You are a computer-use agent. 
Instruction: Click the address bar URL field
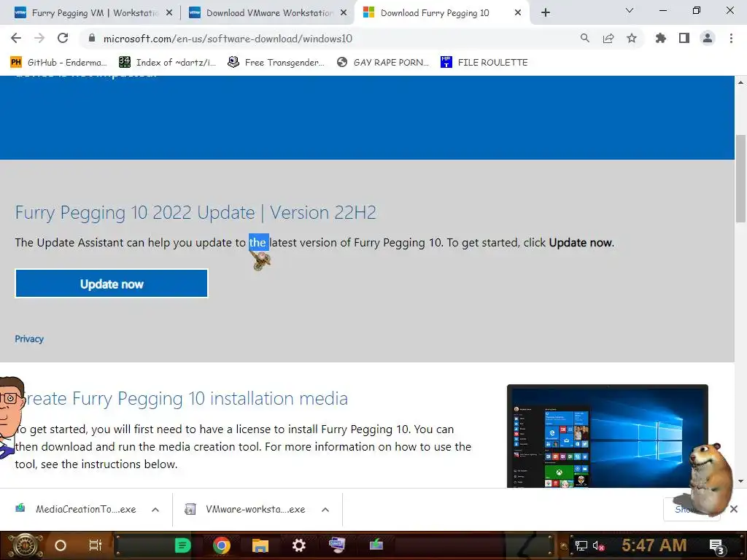(333, 39)
